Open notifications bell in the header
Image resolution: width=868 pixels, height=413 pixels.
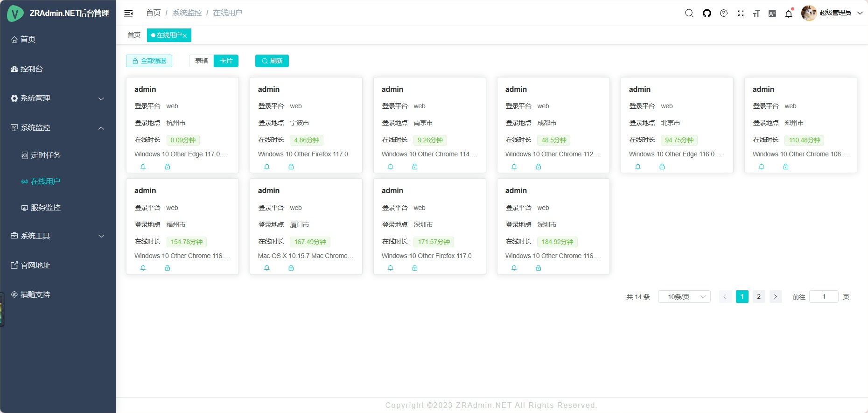[789, 14]
